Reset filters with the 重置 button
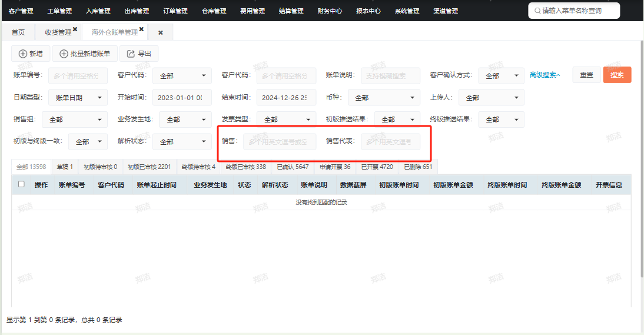The height and width of the screenshot is (335, 644). coord(586,75)
